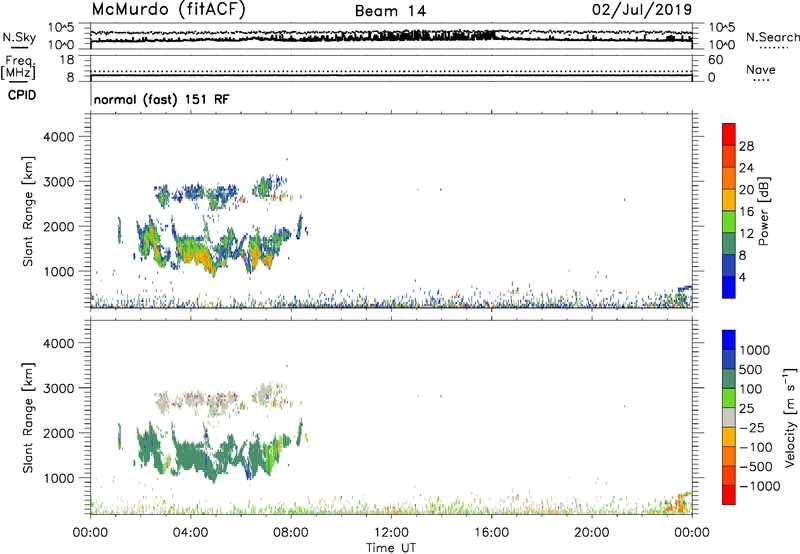Click the "16" power colorbar label

(746, 212)
